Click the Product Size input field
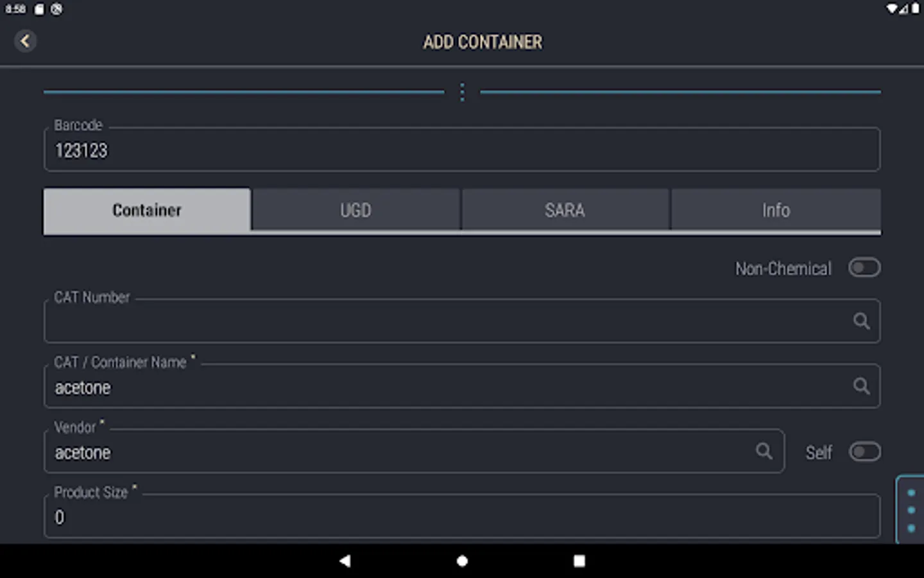 tap(462, 516)
